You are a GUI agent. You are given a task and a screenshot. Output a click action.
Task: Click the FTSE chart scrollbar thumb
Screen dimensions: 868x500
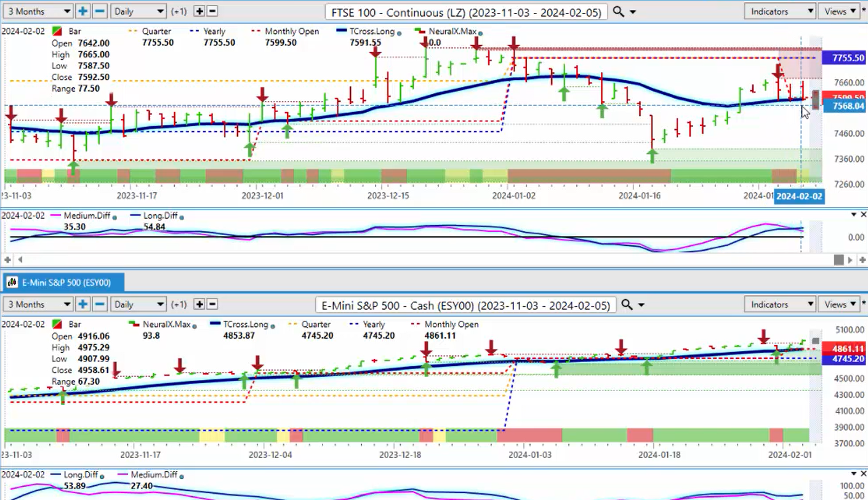click(838, 260)
